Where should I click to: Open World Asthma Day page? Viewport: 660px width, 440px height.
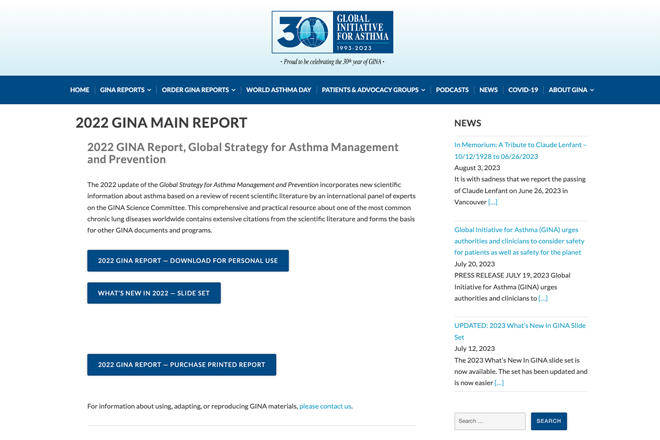(279, 90)
